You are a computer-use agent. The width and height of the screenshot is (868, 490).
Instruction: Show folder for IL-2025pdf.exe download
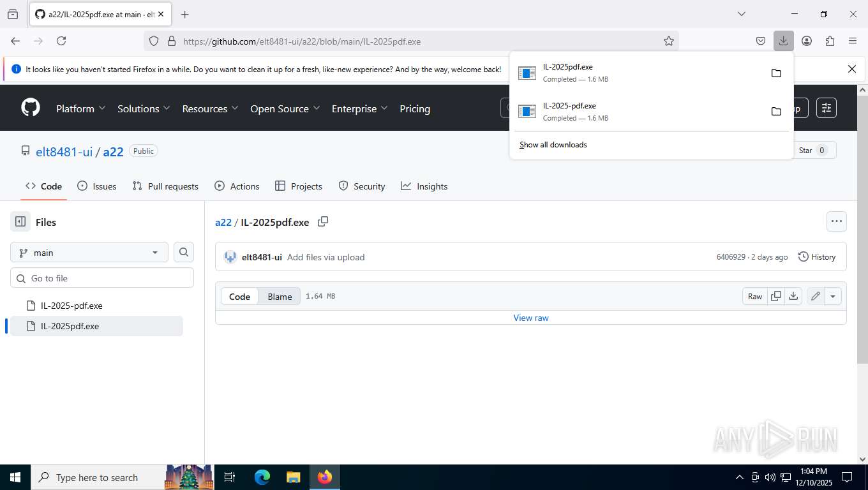tap(776, 73)
